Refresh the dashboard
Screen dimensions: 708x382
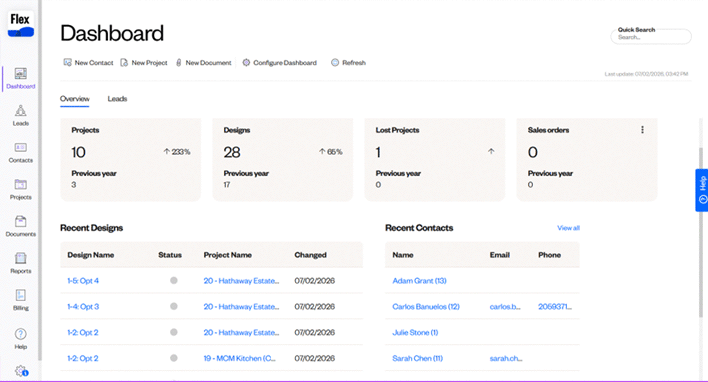click(x=348, y=63)
